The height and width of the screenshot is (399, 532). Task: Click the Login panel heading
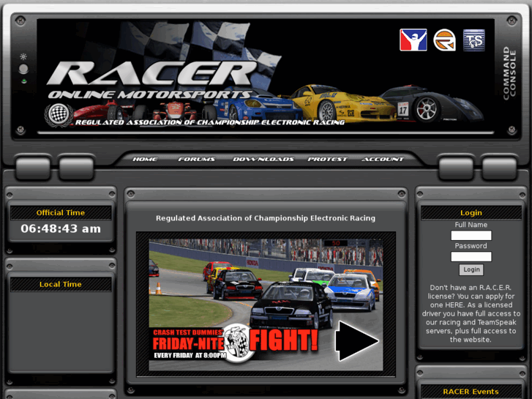471,212
